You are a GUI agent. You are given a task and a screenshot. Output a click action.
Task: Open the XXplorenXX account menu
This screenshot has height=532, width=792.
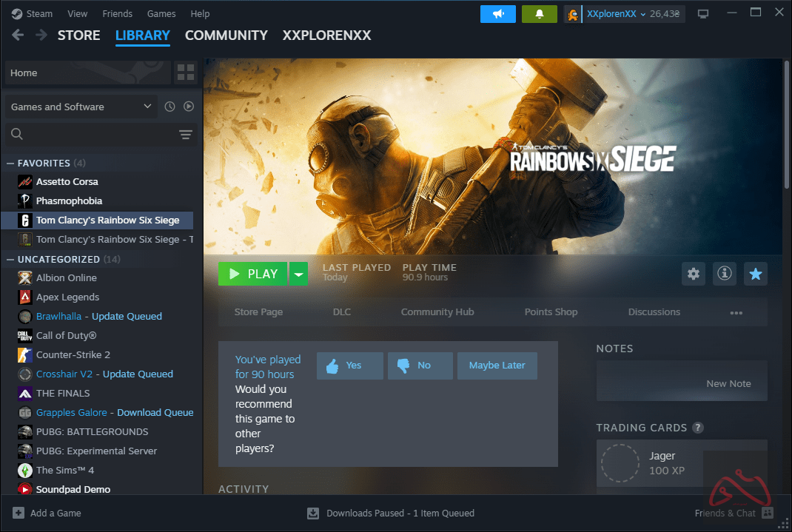616,14
